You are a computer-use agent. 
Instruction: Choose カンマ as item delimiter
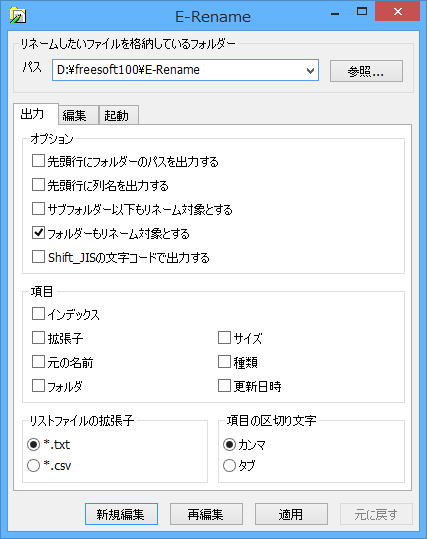tap(229, 445)
